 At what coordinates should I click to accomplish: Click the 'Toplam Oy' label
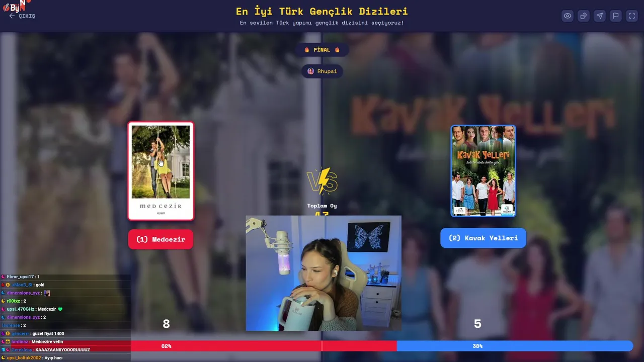[x=322, y=206]
